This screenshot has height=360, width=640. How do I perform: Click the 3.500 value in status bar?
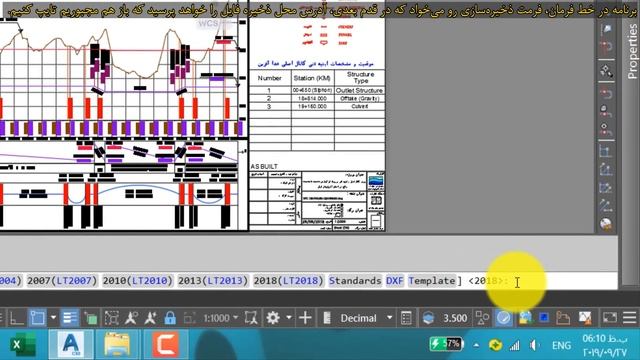tap(455, 318)
